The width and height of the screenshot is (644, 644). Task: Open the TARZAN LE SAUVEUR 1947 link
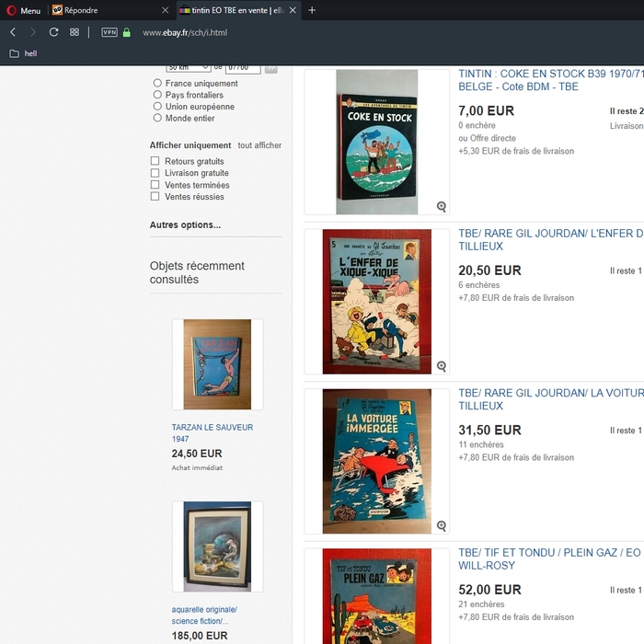coord(213,433)
